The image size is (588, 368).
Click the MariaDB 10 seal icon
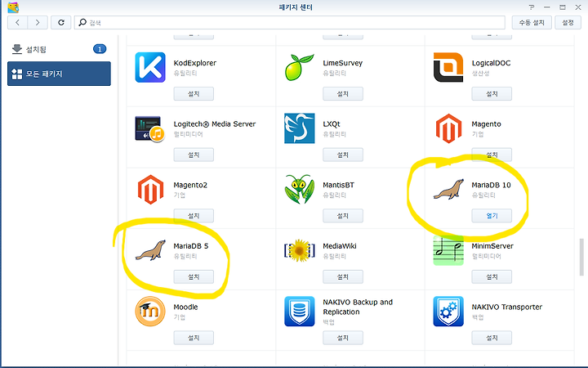coord(448,189)
